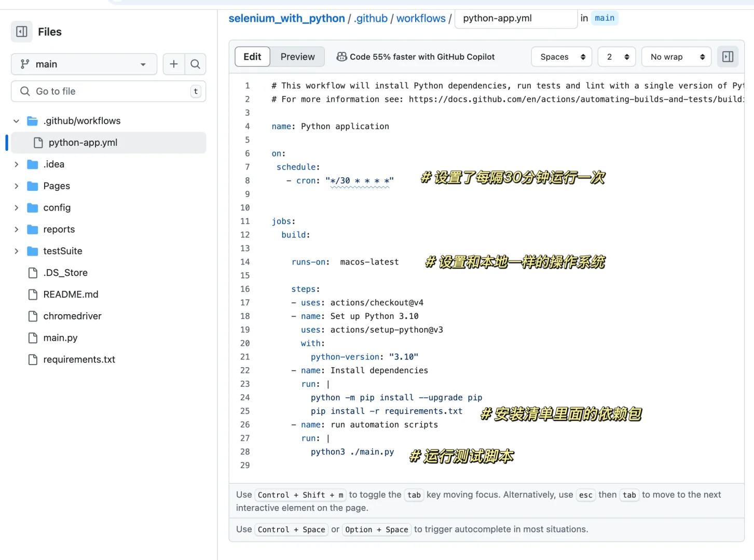Image resolution: width=754 pixels, height=560 pixels.
Task: Click the text "name: Python application"
Action: point(330,127)
